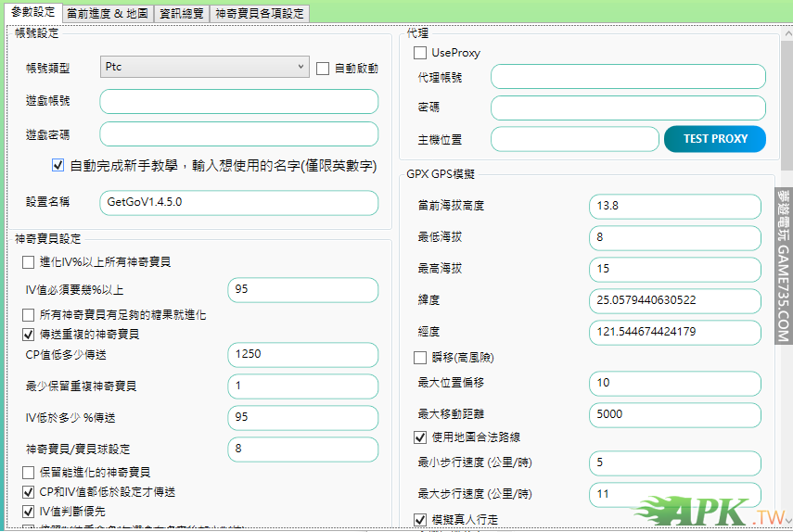
Task: Enable 進化IV%以上所有神奇寶貝 checkbox
Action: point(28,262)
